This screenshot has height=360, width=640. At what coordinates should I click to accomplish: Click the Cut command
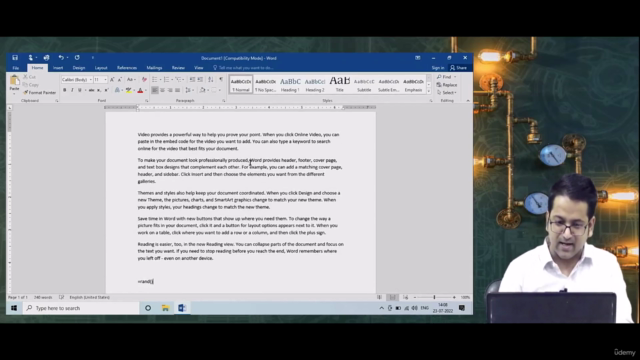29,77
